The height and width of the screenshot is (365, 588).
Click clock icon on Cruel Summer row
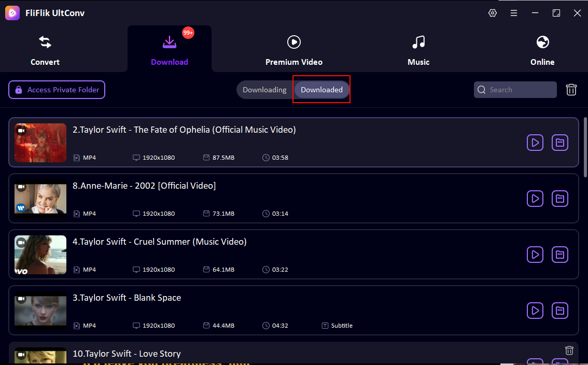pyautogui.click(x=266, y=269)
